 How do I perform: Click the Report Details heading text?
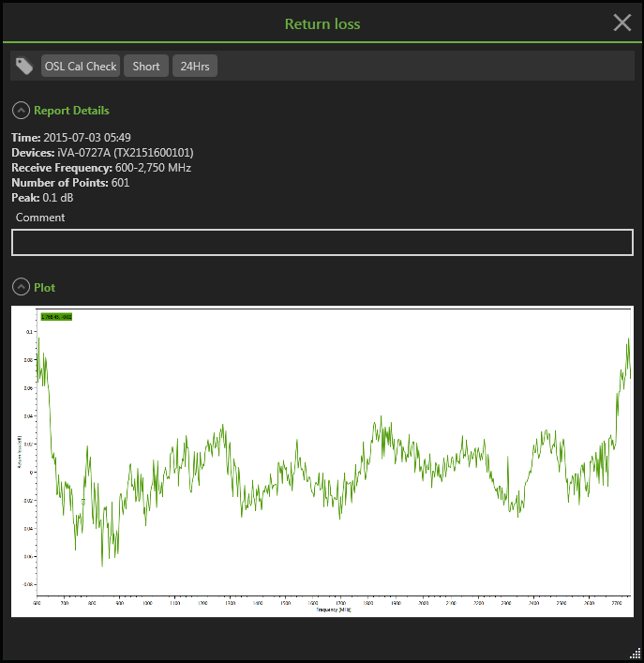[x=71, y=111]
